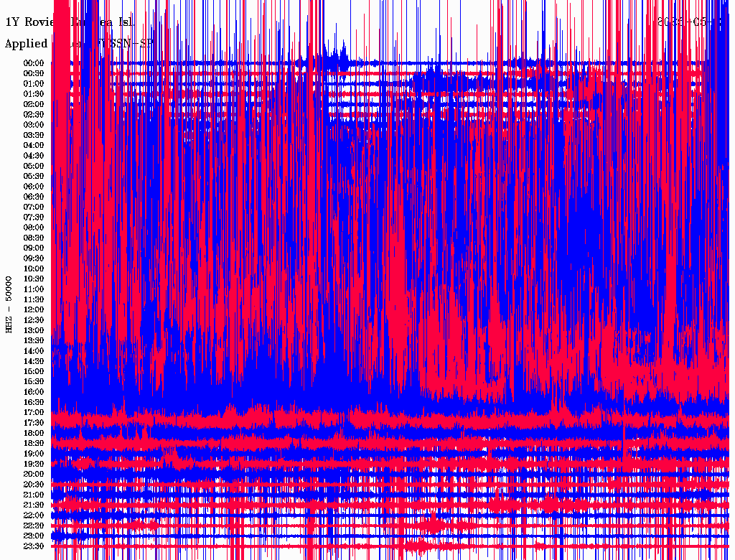Click the 02:00 time label
The image size is (735, 560).
pos(34,105)
